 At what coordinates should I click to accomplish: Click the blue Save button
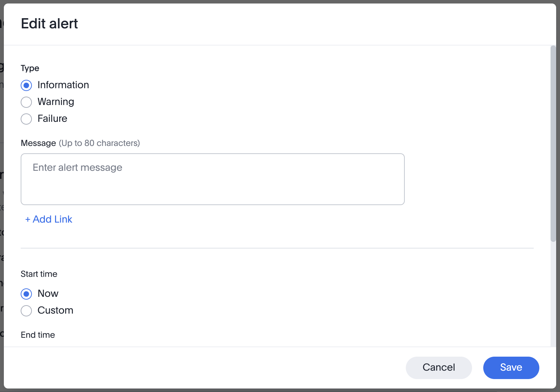pyautogui.click(x=511, y=367)
